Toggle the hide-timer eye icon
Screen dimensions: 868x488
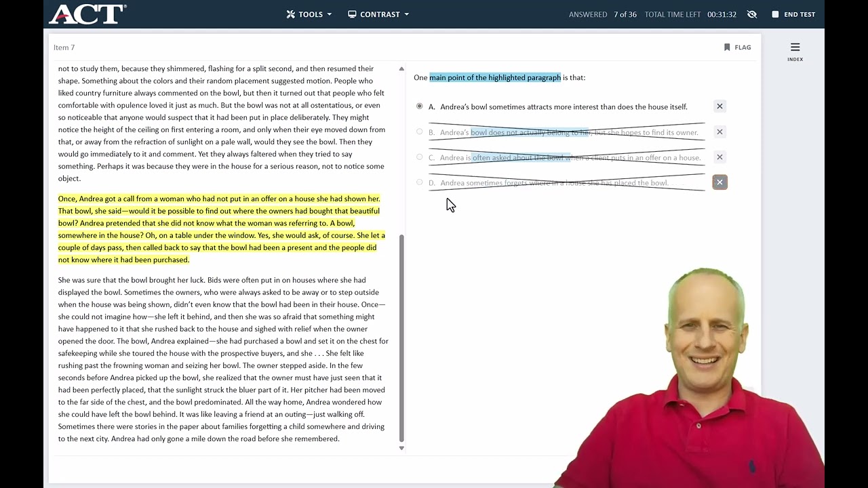751,14
